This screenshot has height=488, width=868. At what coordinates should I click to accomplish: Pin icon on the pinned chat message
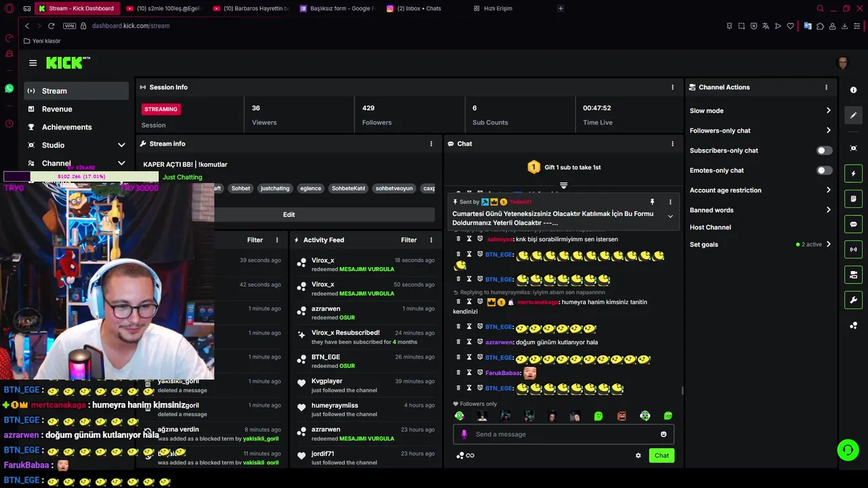pos(652,202)
